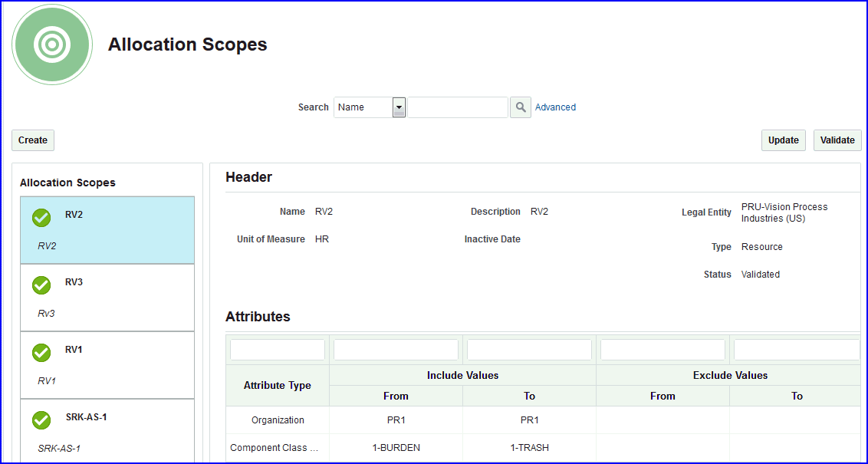Screen dimensions: 868x464
Task: Click the Rv3 italic description in list
Action: coord(46,314)
